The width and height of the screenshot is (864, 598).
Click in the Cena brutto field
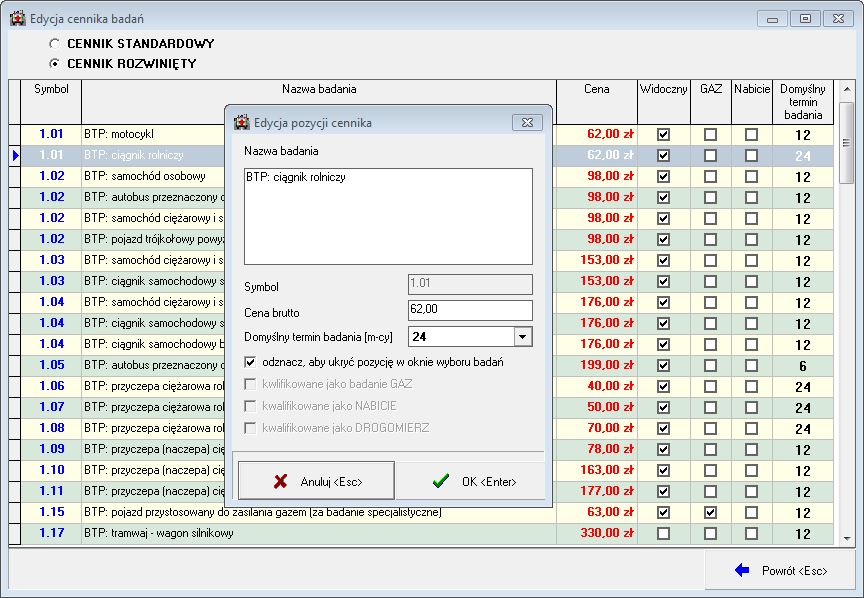[x=470, y=310]
